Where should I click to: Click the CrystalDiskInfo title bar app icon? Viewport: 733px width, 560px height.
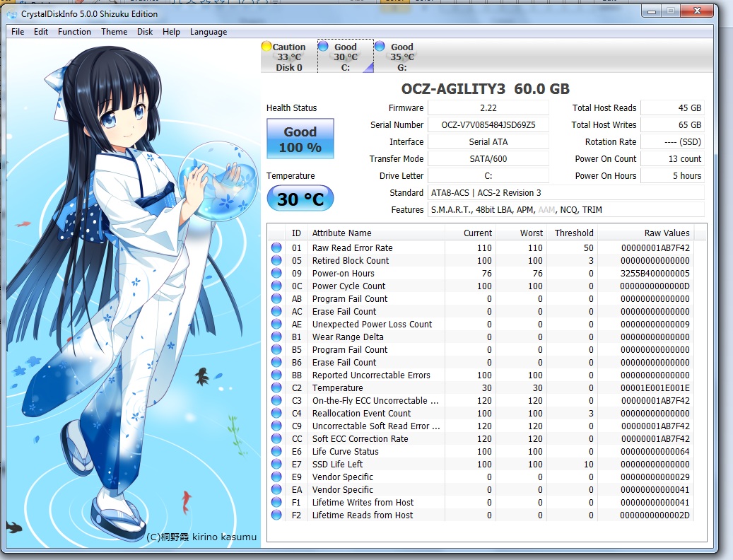tap(12, 14)
